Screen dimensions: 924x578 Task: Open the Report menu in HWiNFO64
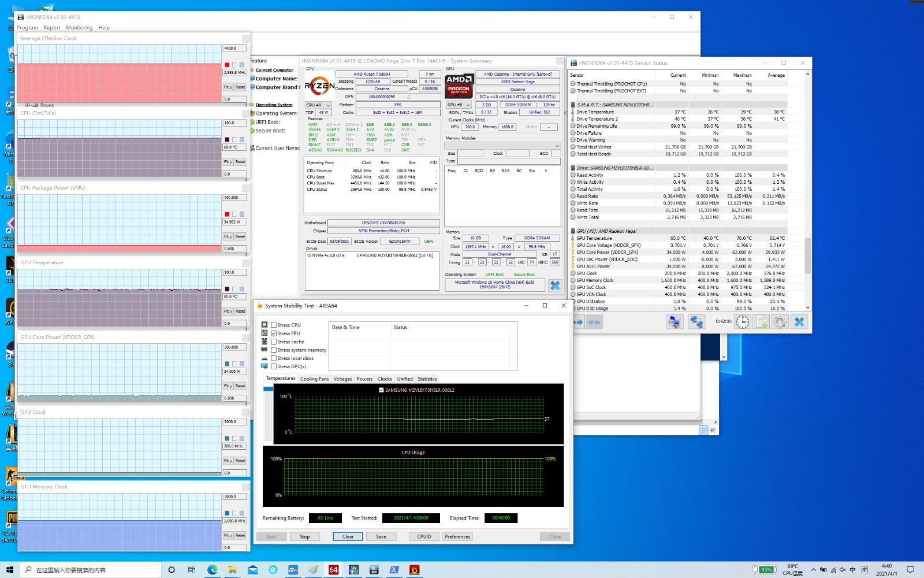[x=52, y=28]
